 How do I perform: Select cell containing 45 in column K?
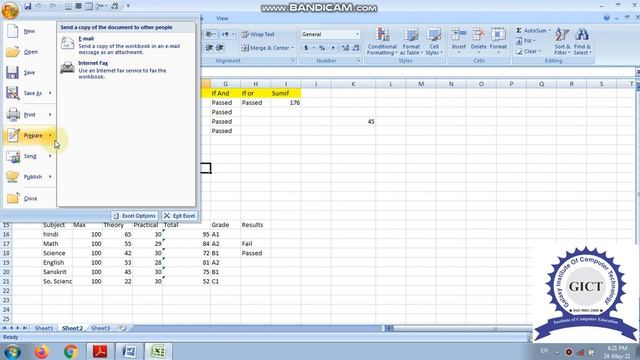coord(353,122)
